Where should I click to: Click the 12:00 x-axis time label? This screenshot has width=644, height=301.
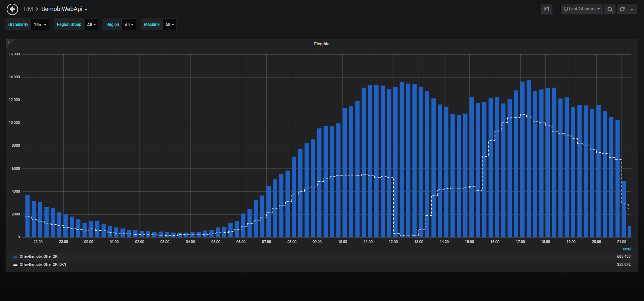393,242
